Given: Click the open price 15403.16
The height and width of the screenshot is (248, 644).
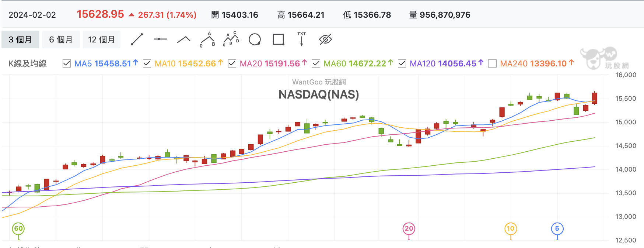Looking at the screenshot, I should tap(240, 15).
